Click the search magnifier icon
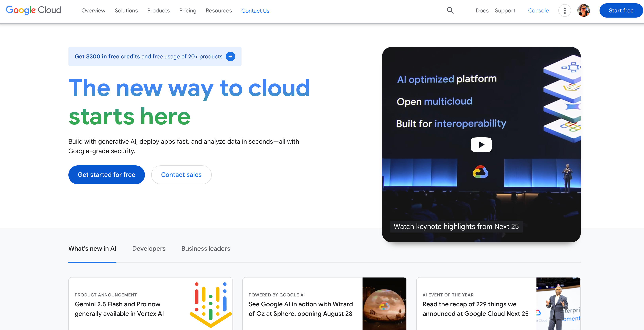The image size is (644, 330). click(x=450, y=10)
